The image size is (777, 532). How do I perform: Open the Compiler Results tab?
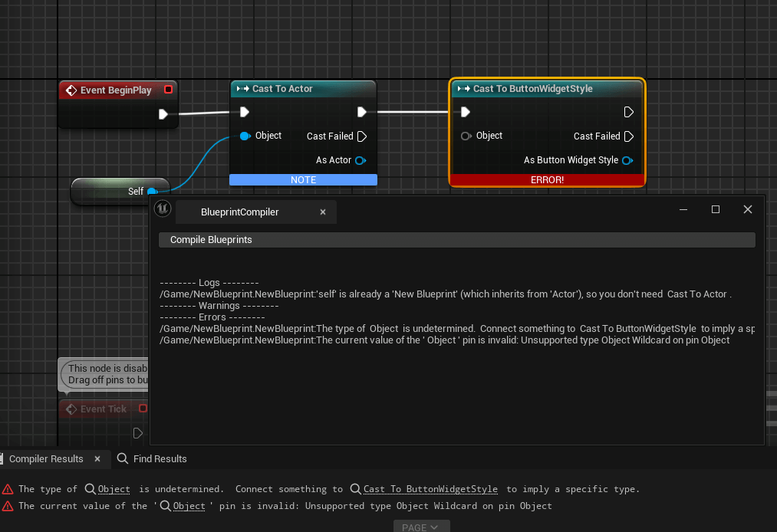pyautogui.click(x=46, y=459)
